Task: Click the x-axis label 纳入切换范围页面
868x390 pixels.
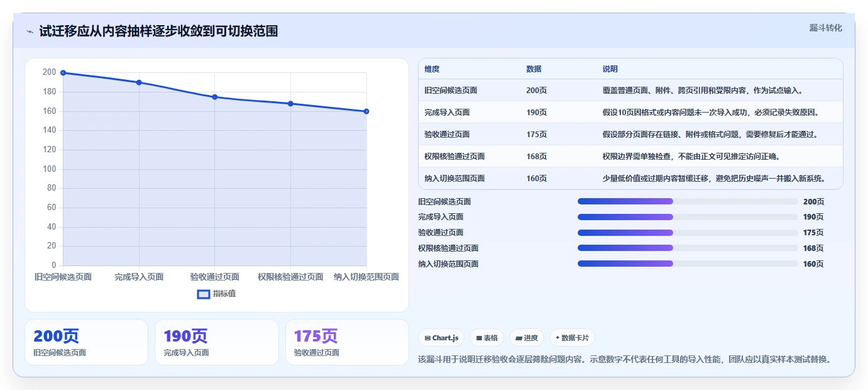Action: tap(366, 277)
